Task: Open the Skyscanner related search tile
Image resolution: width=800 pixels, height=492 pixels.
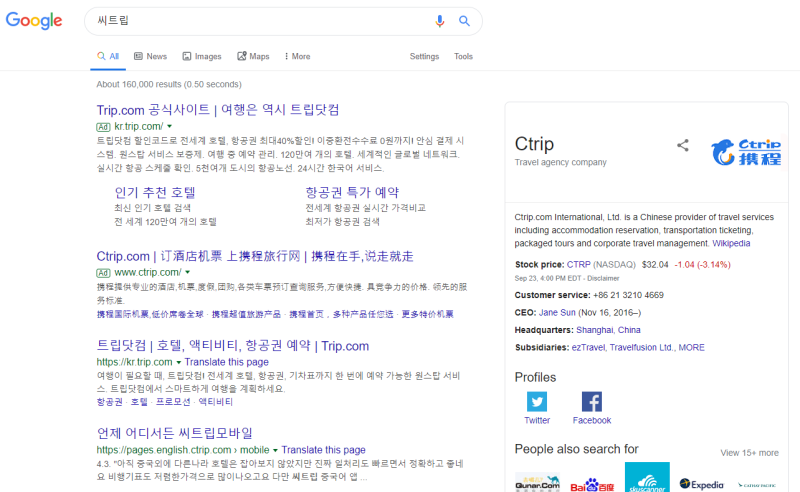Action: pyautogui.click(x=647, y=477)
